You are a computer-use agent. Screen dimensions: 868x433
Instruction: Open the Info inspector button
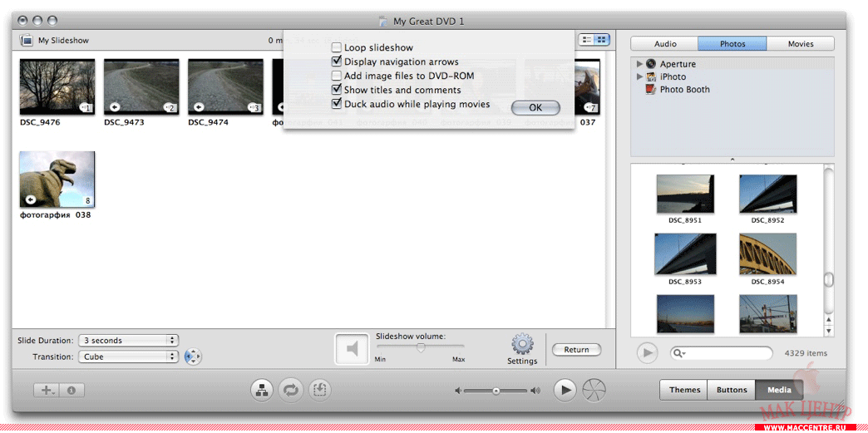pyautogui.click(x=72, y=391)
